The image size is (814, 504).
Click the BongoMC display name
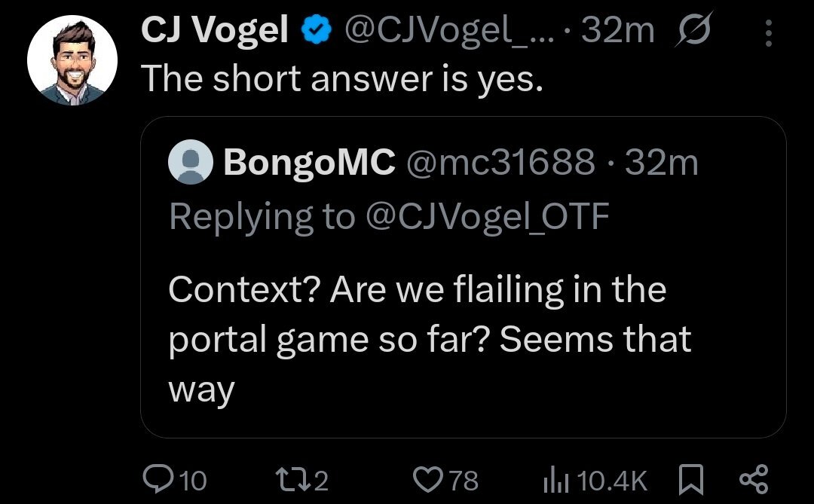(x=309, y=163)
